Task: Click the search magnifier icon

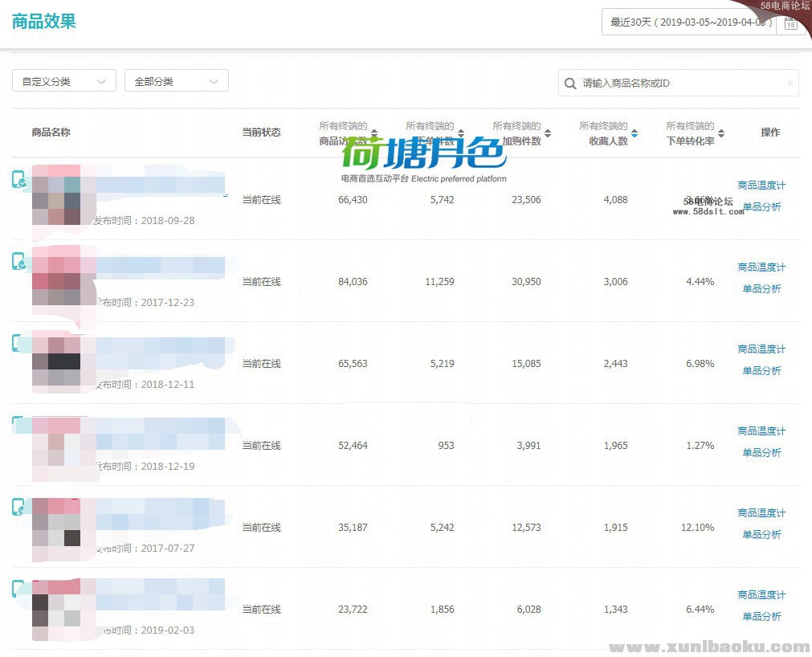Action: pyautogui.click(x=570, y=84)
